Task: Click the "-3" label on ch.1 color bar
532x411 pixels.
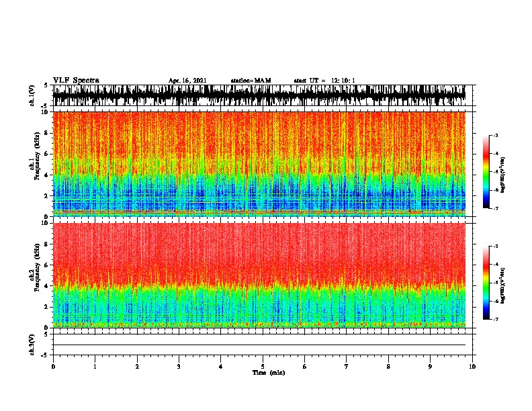Action: point(495,136)
